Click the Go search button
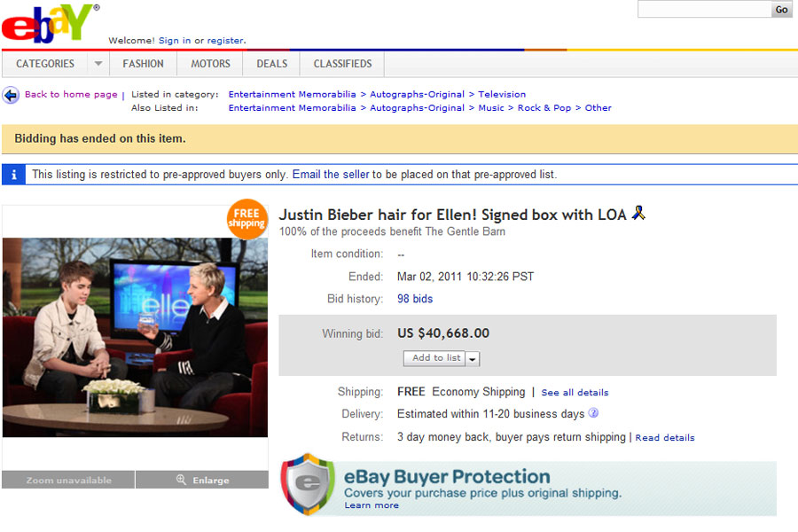The image size is (798, 532). [x=781, y=9]
